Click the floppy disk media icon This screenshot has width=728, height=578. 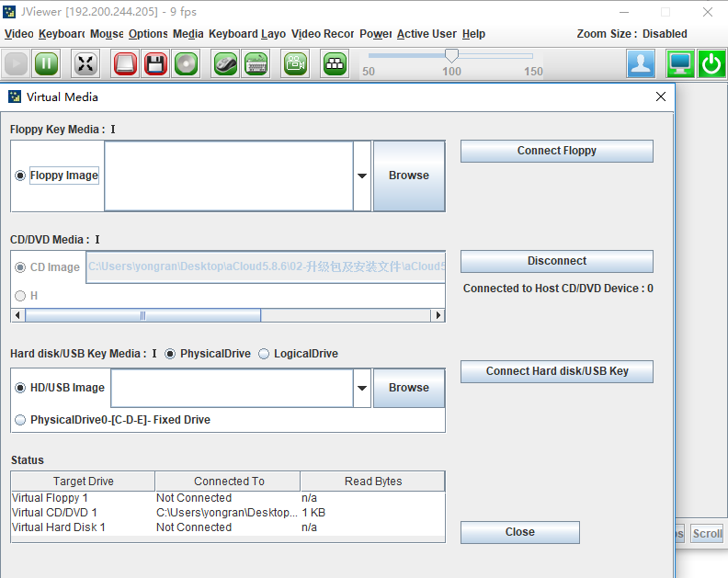tap(155, 63)
